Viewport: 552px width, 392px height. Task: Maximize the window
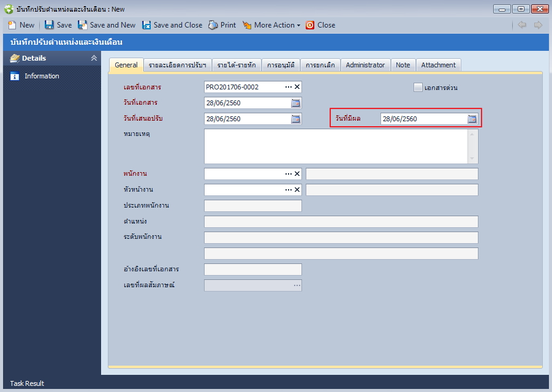point(521,9)
